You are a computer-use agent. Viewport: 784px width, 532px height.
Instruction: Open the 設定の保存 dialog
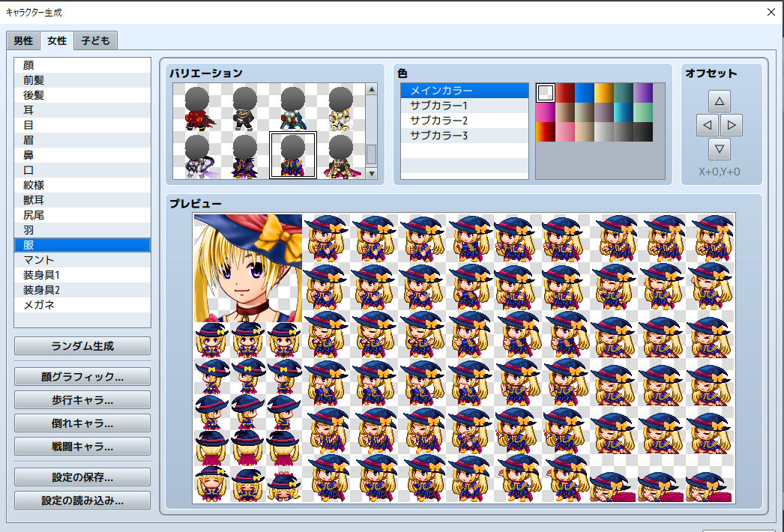(x=82, y=476)
